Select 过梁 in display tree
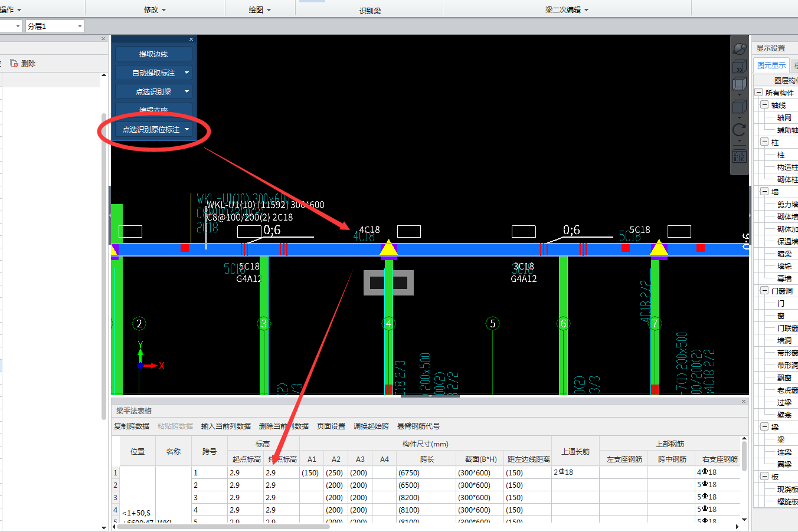 tap(784, 403)
